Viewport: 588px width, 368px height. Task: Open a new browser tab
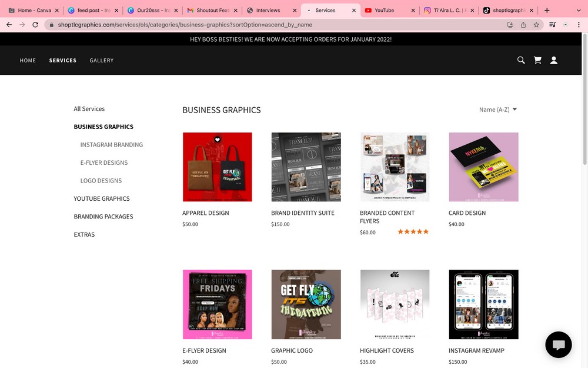point(547,10)
